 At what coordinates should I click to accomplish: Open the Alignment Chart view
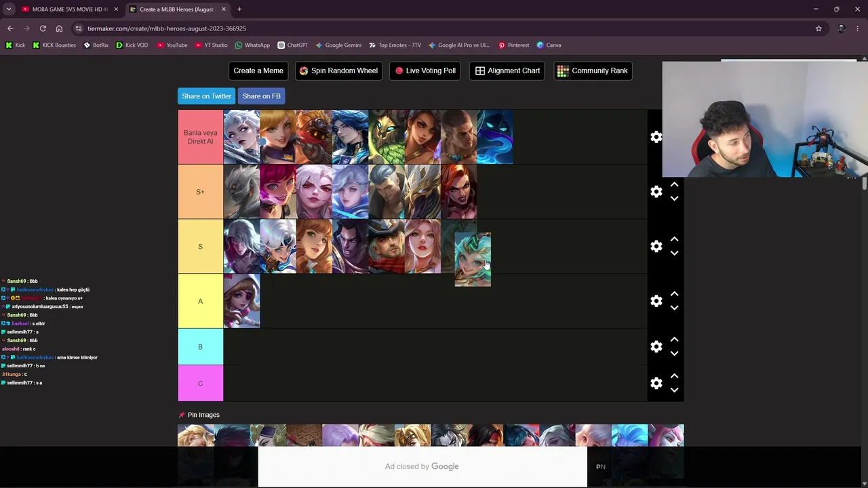pyautogui.click(x=507, y=70)
